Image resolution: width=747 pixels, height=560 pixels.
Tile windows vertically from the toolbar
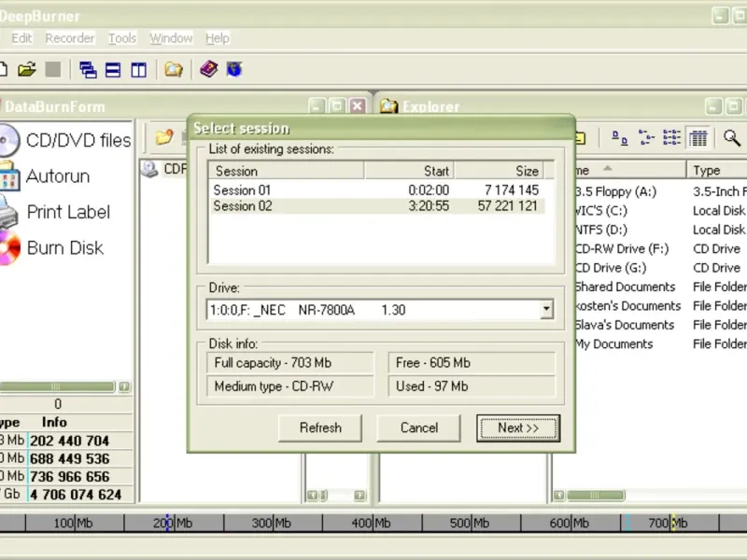[138, 69]
